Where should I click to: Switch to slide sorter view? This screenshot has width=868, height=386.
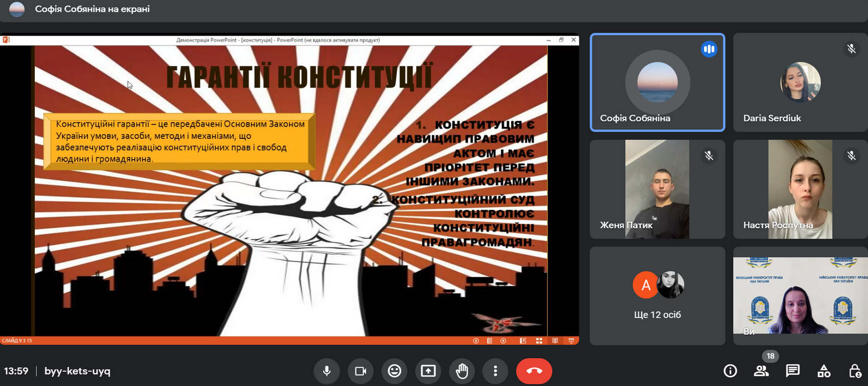pos(539,341)
